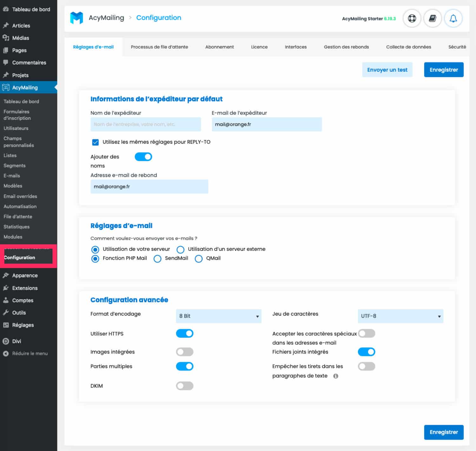Click the Réglages sidebar icon
The width and height of the screenshot is (476, 451).
tap(6, 325)
